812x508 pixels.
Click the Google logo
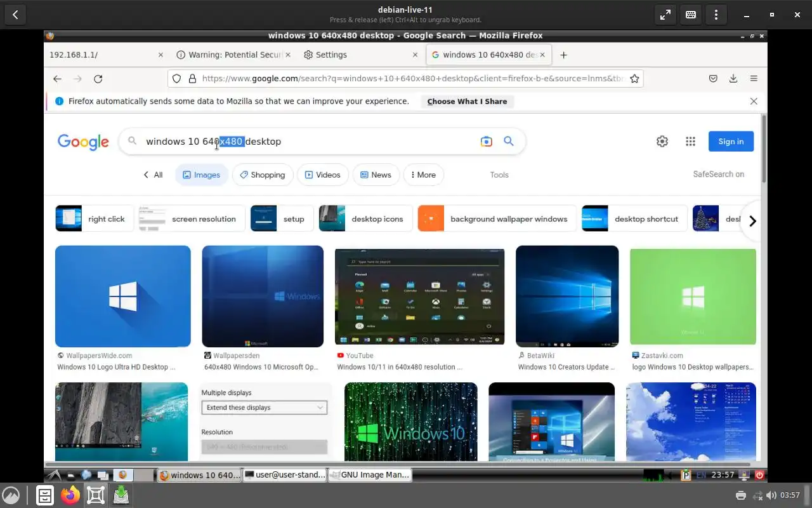pyautogui.click(x=83, y=142)
